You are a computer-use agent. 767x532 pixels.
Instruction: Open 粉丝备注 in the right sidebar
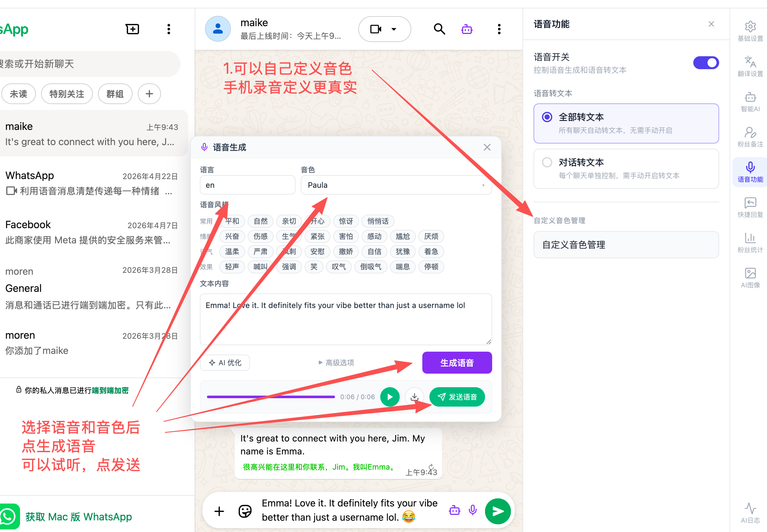[750, 137]
